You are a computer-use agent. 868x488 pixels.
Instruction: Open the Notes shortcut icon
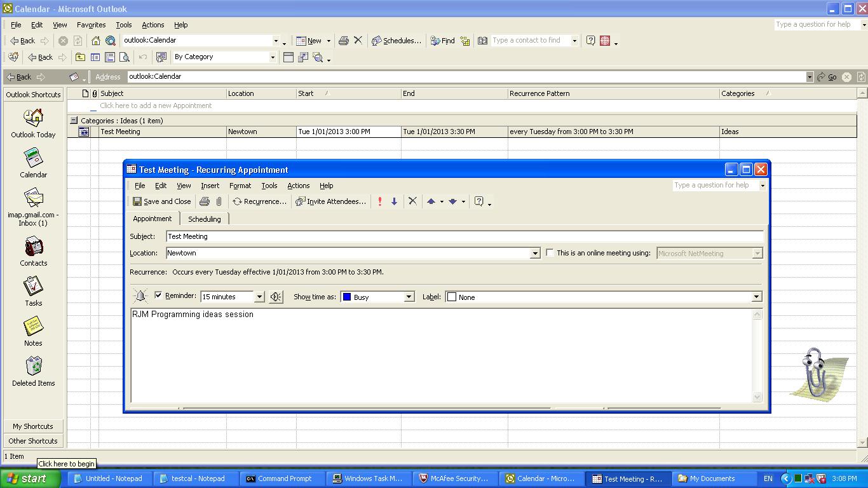[33, 327]
